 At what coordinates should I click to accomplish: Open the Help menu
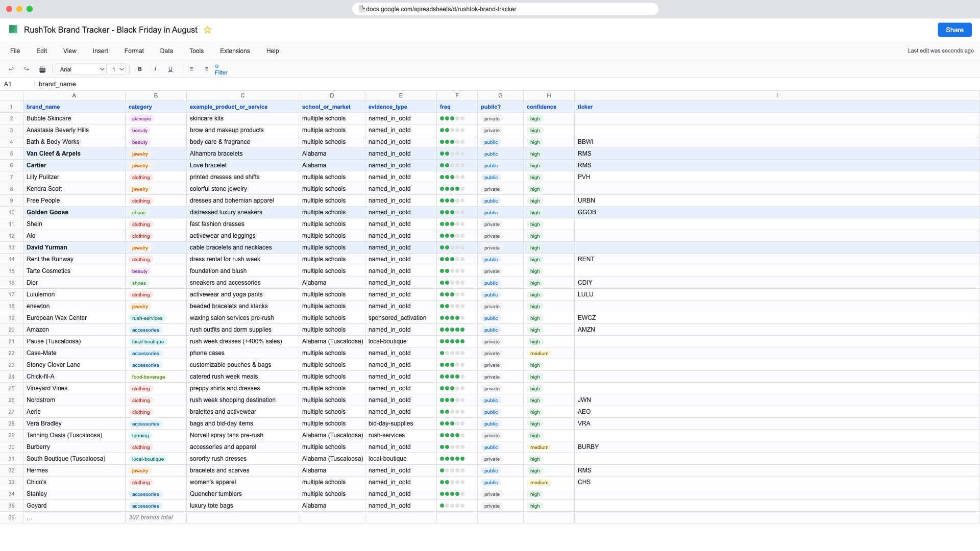[x=273, y=51]
